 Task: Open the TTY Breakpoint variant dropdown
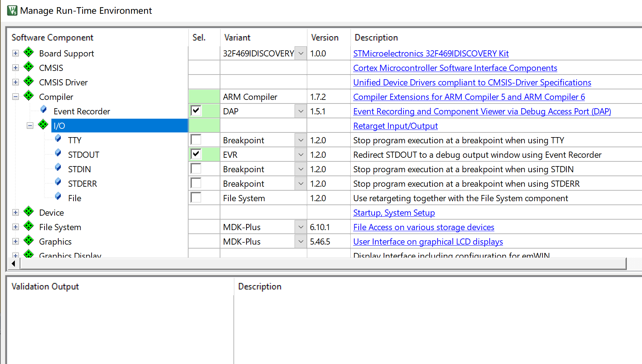point(301,140)
